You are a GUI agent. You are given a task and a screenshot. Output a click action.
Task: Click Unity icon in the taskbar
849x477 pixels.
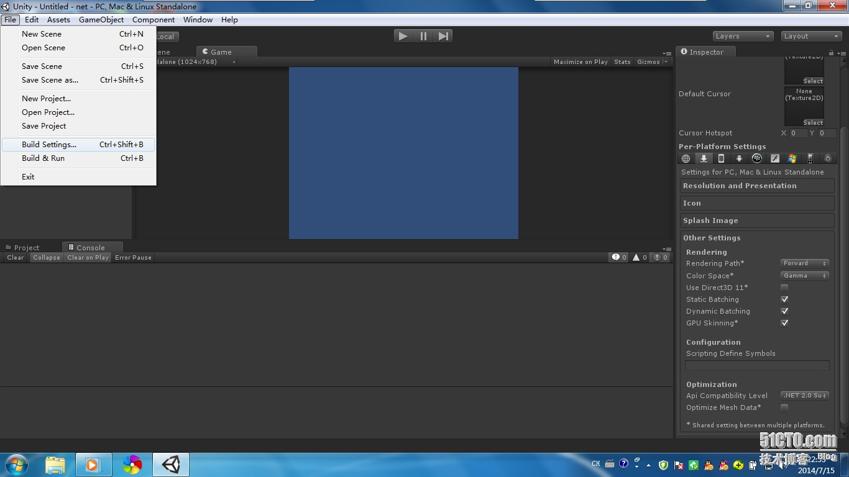(x=171, y=465)
